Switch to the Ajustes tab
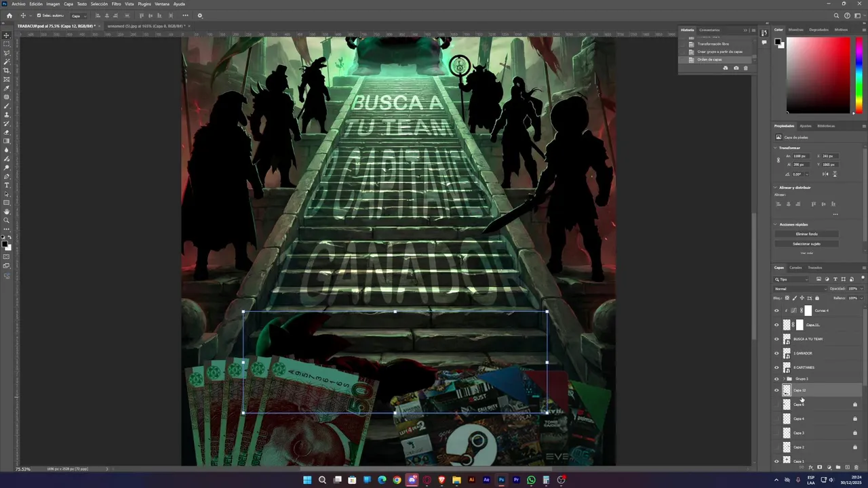This screenshot has height=488, width=868. coord(805,126)
